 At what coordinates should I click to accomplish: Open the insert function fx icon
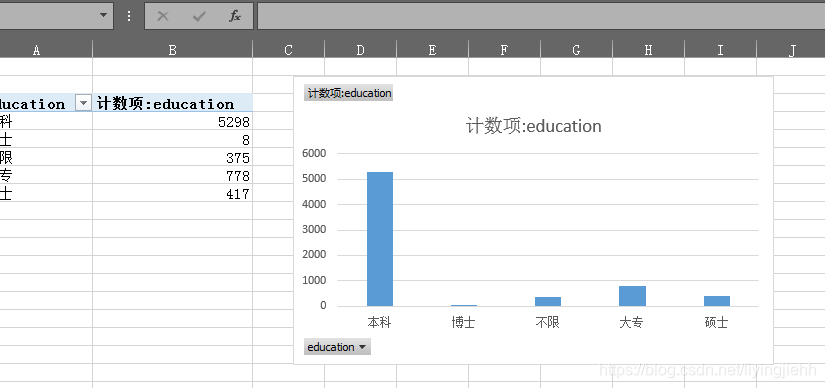pos(235,16)
